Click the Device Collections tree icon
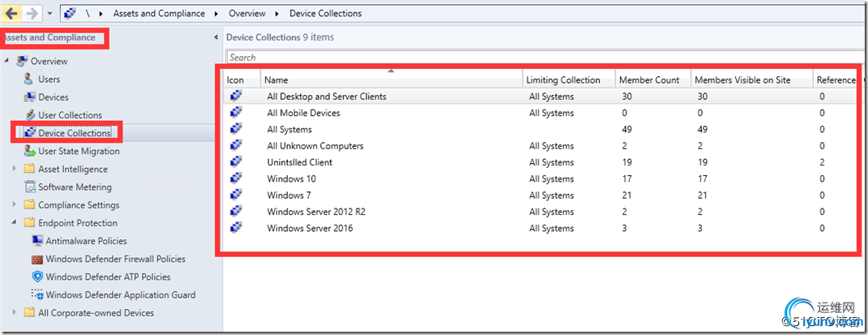The image size is (868, 335). (31, 133)
